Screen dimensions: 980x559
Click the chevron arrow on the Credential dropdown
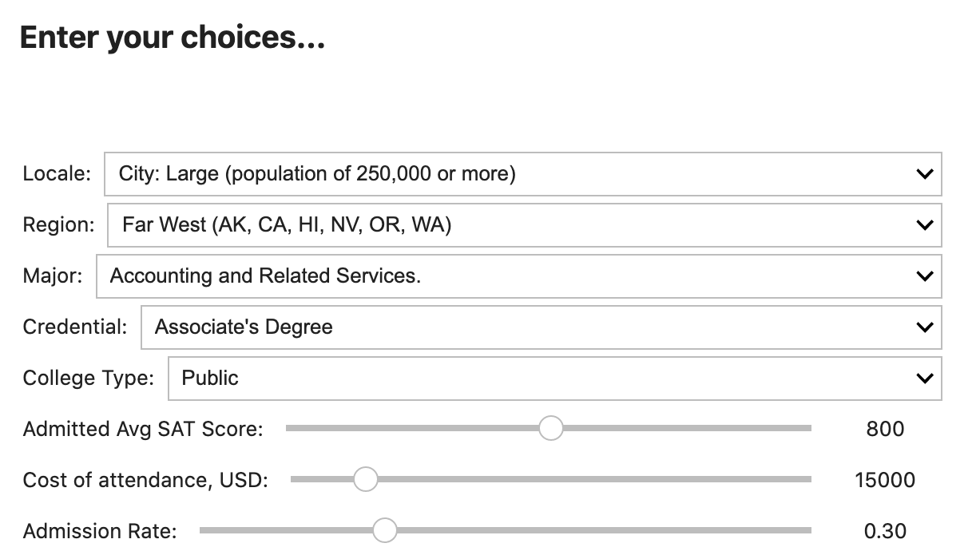point(924,327)
